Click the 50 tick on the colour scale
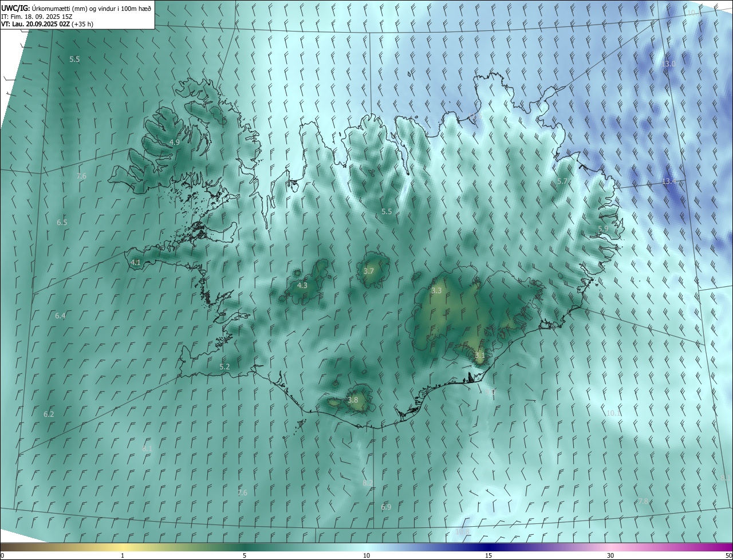The width and height of the screenshot is (733, 560). 728,555
